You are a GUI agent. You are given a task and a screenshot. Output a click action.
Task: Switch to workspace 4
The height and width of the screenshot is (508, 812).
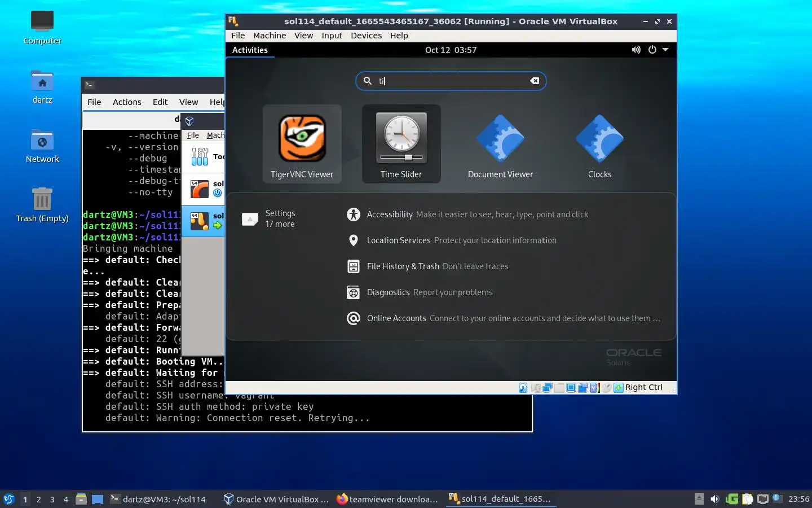click(66, 499)
